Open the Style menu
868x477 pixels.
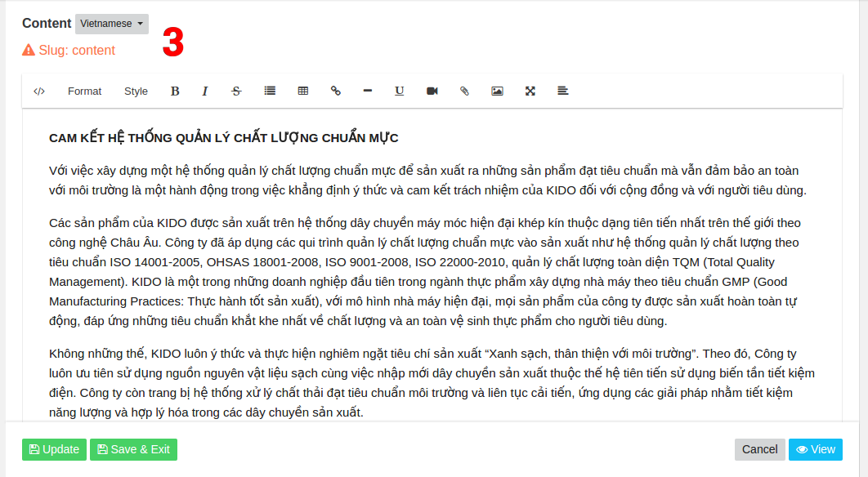pyautogui.click(x=136, y=91)
